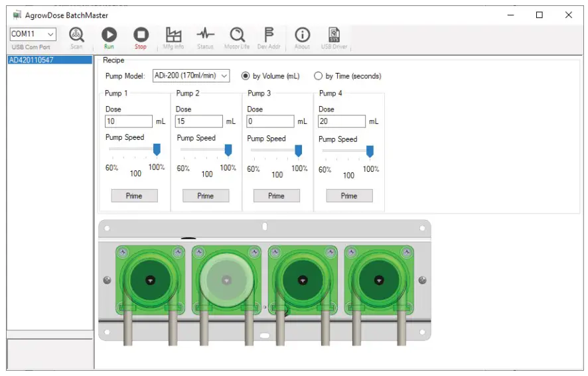Select the by Volume (mL) option
588x376 pixels.
(x=246, y=76)
